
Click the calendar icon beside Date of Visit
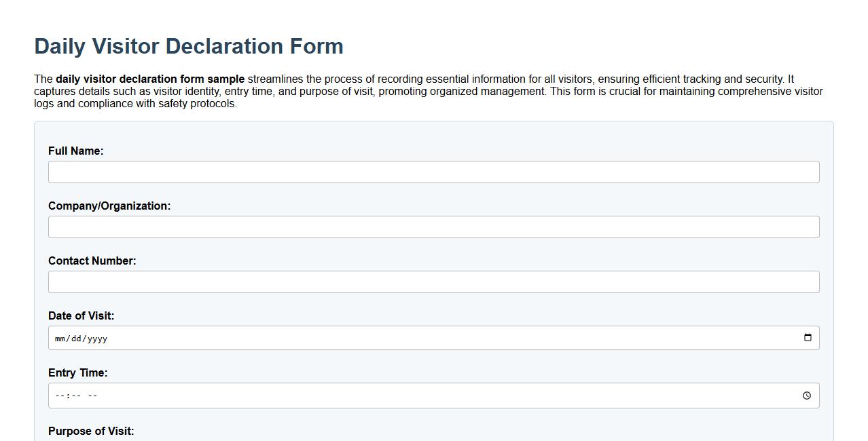[x=808, y=337]
